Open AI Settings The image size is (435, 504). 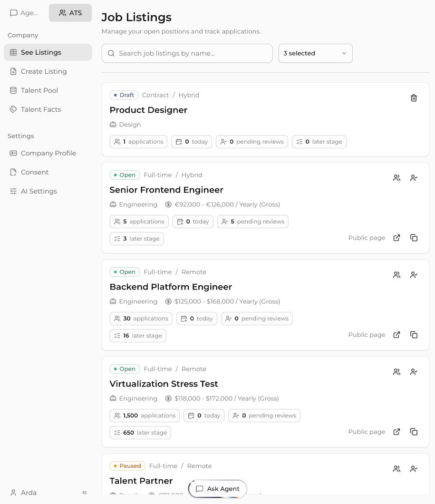point(48,191)
